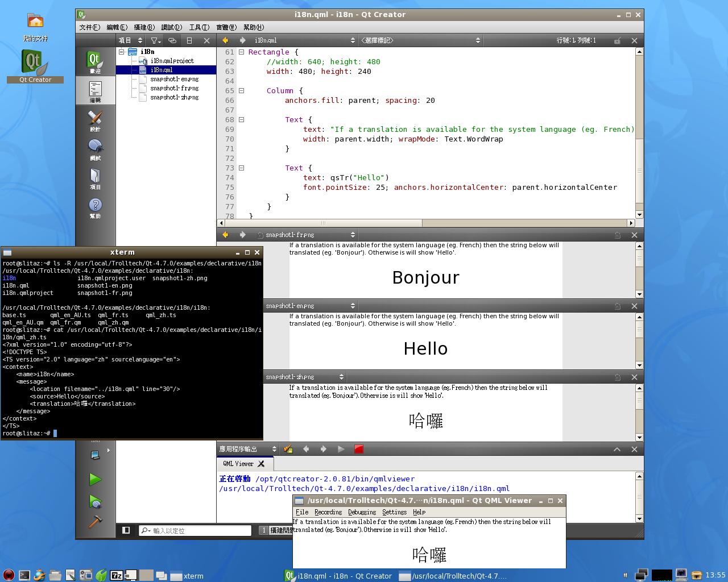Open the 調試(D) menu

pos(171,27)
